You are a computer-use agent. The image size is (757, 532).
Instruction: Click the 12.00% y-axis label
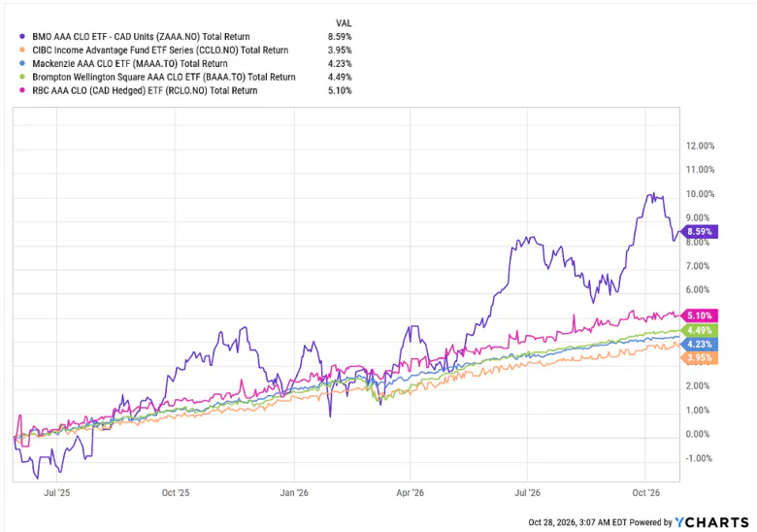(700, 146)
